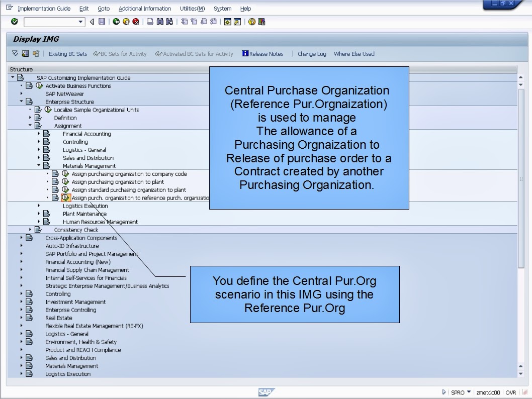Click the Next Page icon
Screen dimensions: 532x399
pyautogui.click(x=204, y=22)
